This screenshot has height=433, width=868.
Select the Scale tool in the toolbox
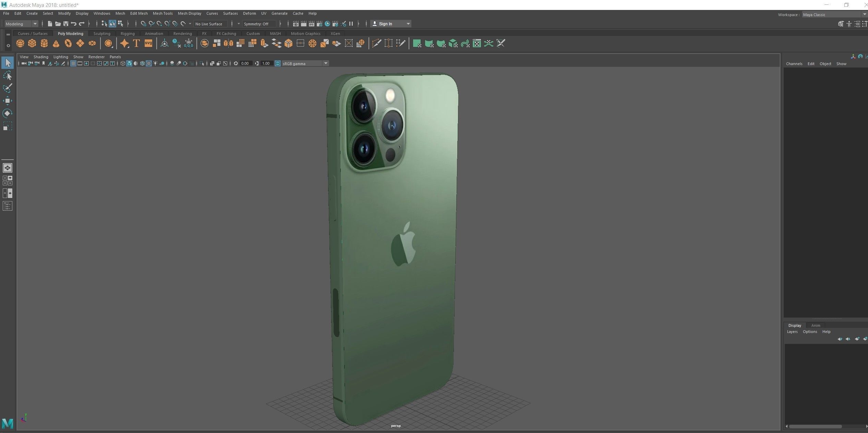[8, 126]
